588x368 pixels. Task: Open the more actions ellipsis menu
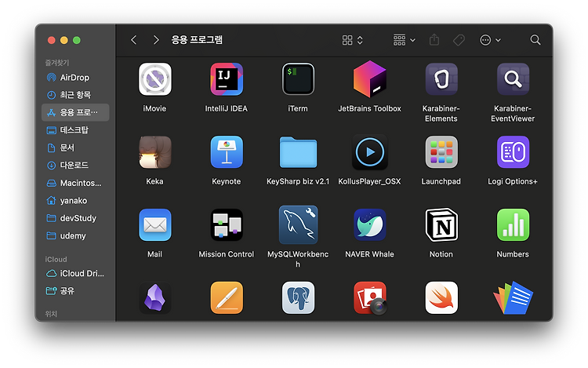click(x=490, y=40)
